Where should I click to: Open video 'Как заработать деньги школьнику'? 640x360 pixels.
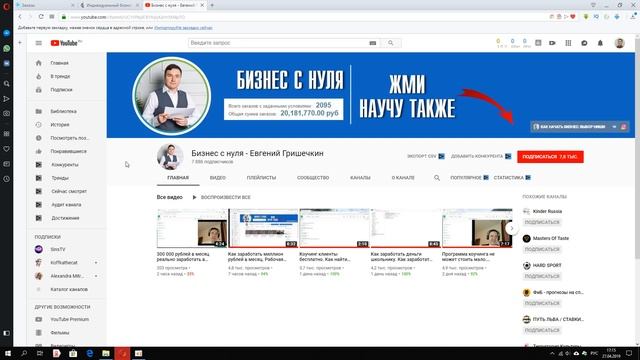point(406,228)
